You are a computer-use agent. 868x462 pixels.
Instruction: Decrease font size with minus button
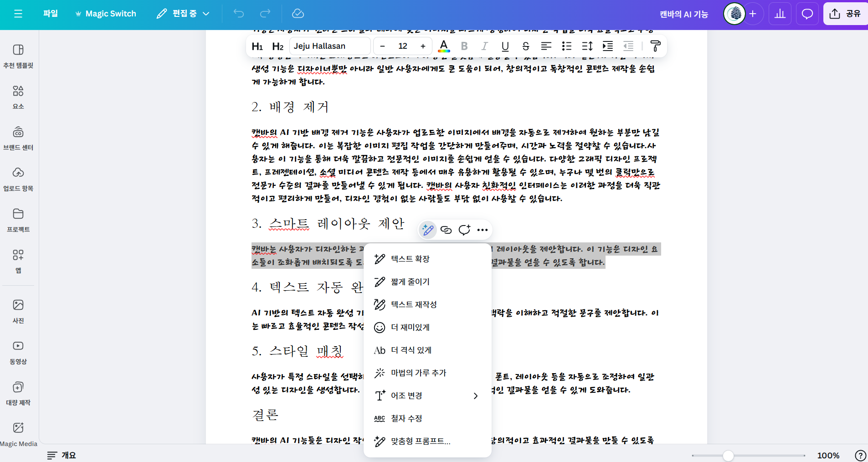(382, 46)
